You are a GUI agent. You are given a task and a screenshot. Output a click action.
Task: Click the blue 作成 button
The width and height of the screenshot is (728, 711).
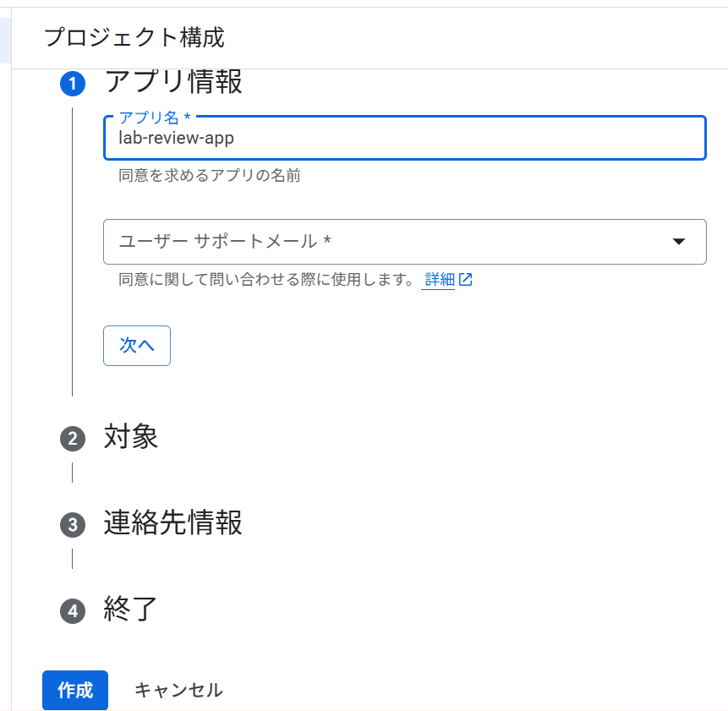[x=75, y=690]
